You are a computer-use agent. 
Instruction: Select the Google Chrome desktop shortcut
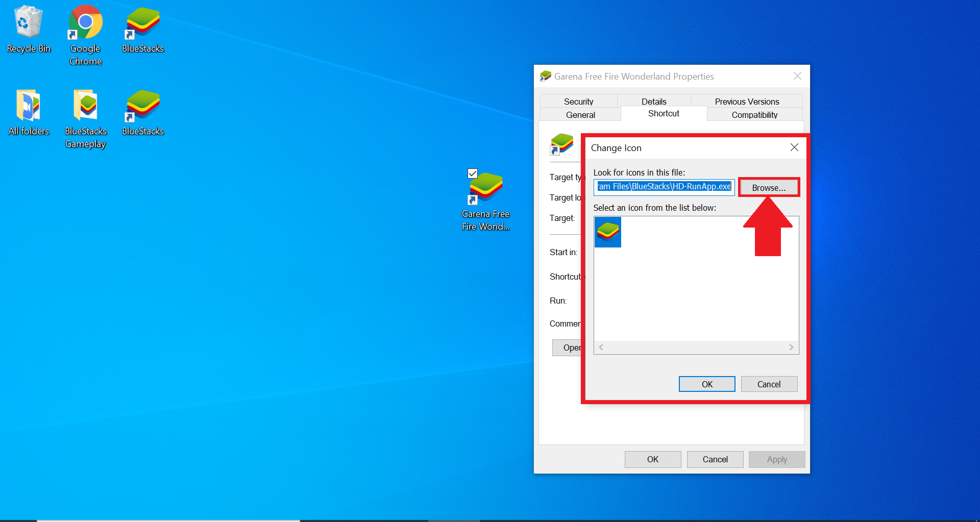point(85,36)
